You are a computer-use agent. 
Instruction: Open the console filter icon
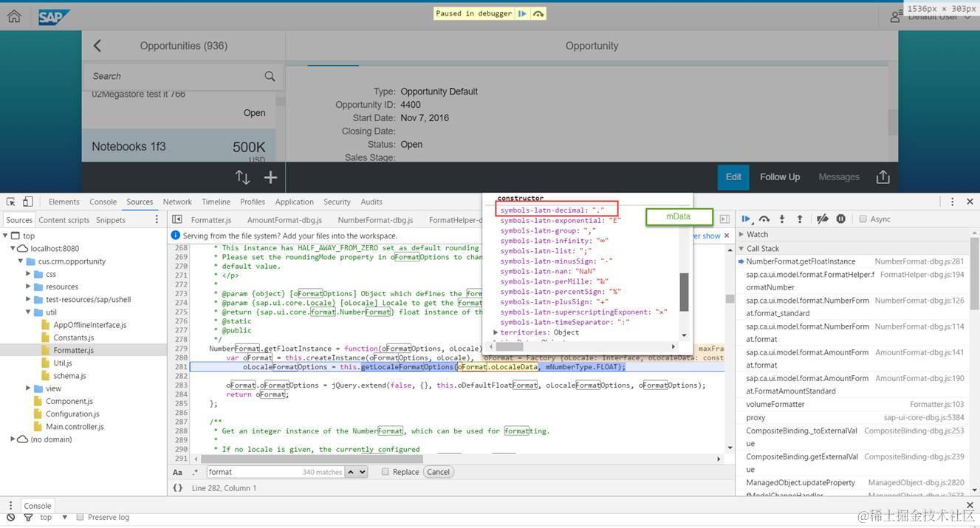coord(28,518)
